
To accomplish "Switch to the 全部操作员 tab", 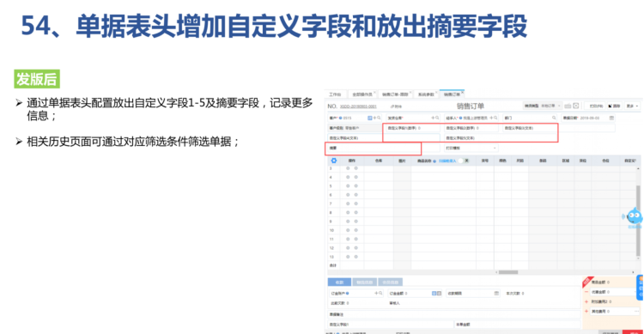I will [x=362, y=94].
